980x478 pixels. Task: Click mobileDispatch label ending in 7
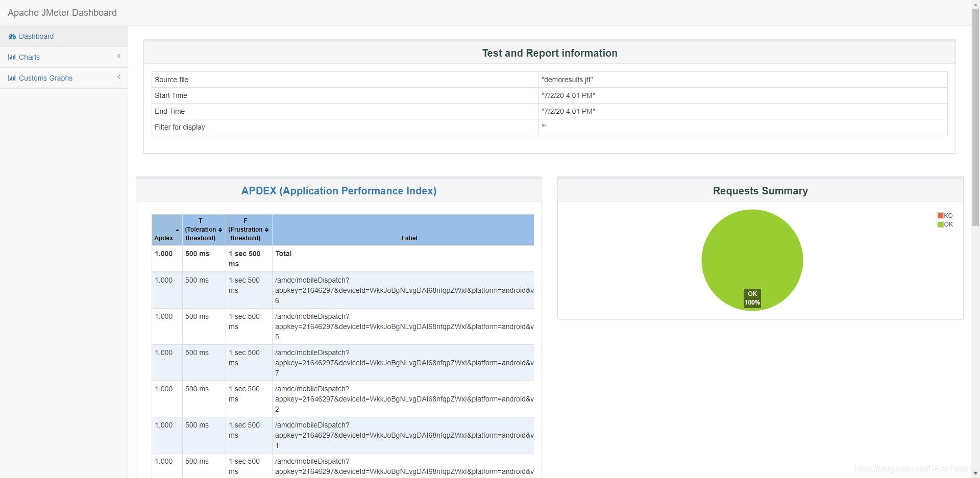tap(403, 363)
